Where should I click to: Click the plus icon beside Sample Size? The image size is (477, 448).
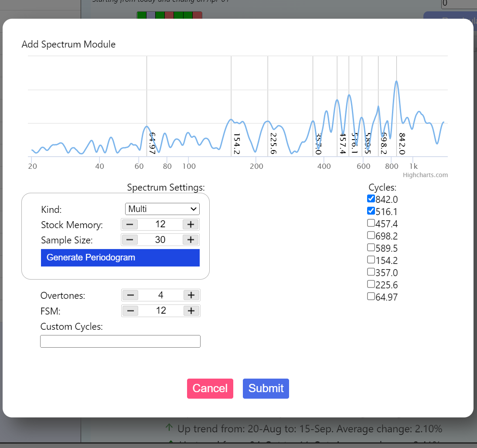(x=191, y=239)
